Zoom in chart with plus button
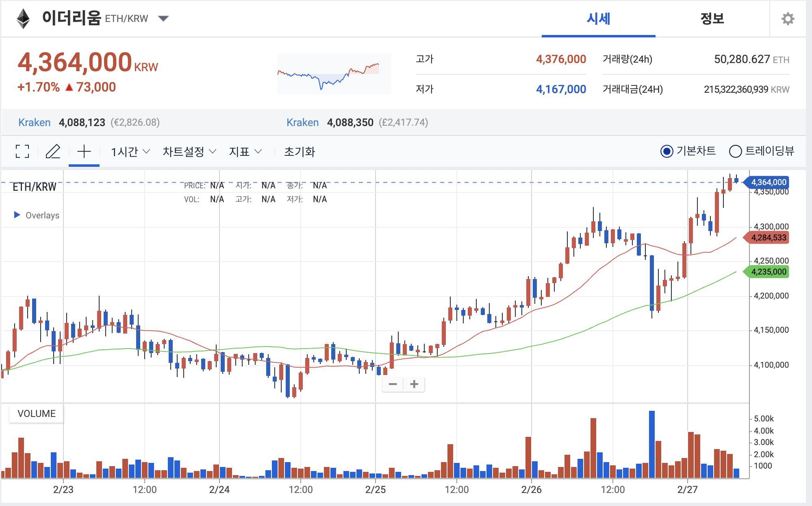The width and height of the screenshot is (812, 506). [x=414, y=384]
